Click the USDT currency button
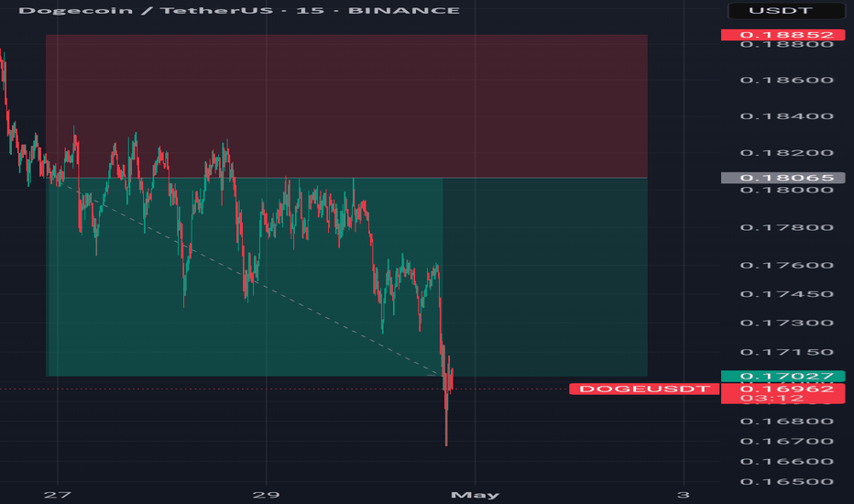 [786, 10]
